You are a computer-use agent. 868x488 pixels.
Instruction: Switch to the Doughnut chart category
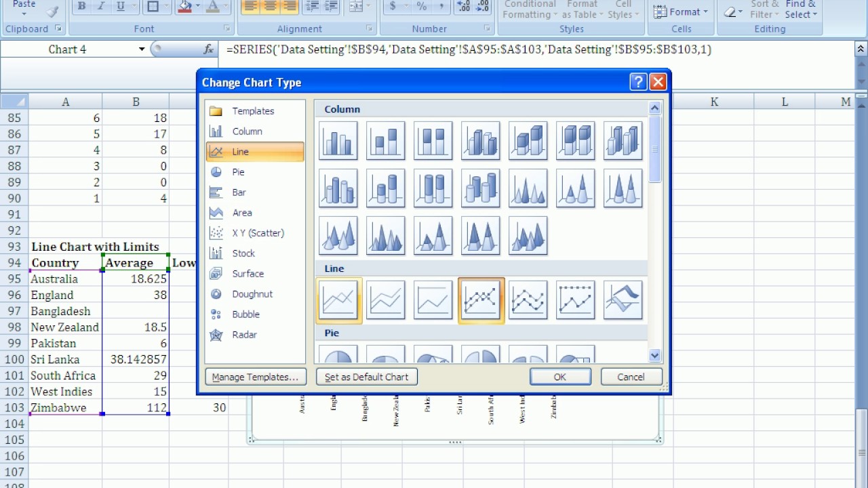pos(255,294)
